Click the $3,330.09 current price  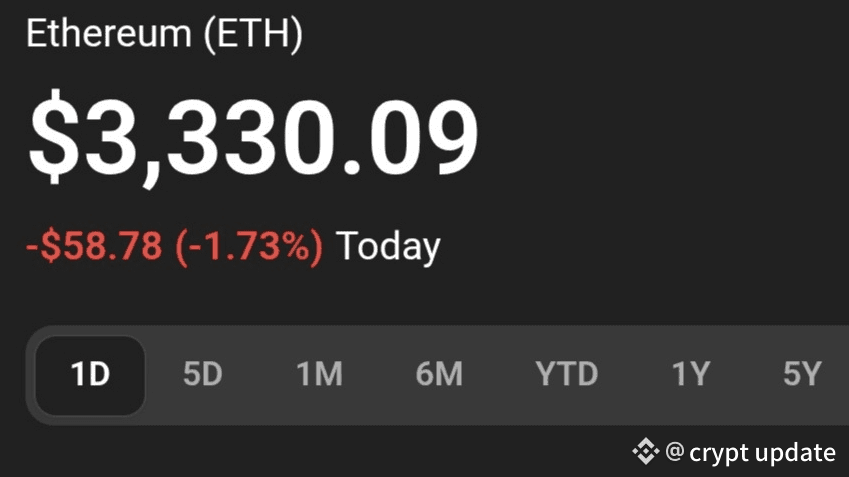(253, 137)
